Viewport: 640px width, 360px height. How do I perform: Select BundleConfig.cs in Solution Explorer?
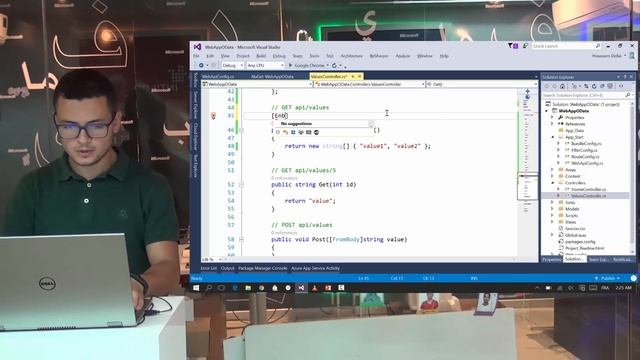pyautogui.click(x=586, y=144)
